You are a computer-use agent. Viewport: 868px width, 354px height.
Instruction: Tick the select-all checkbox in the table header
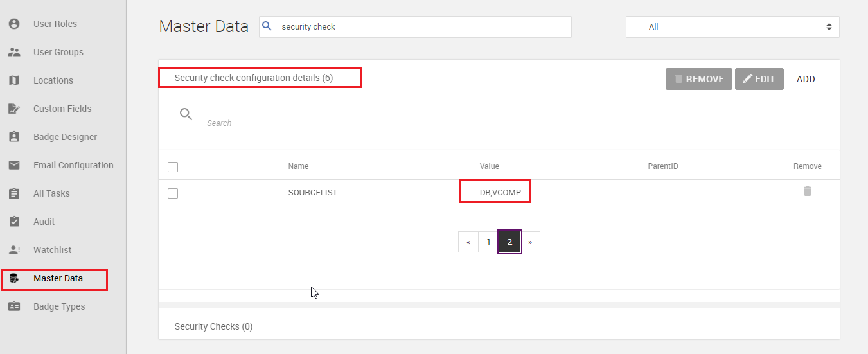tap(173, 167)
